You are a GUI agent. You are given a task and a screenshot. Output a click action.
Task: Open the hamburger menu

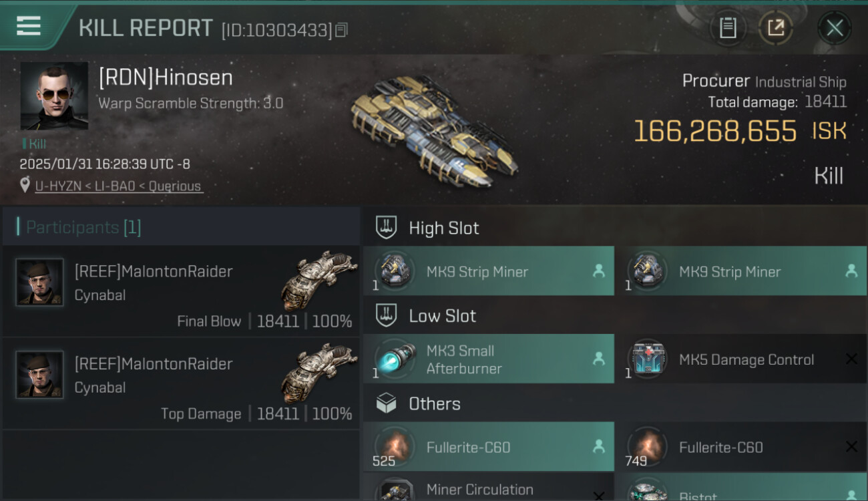29,26
